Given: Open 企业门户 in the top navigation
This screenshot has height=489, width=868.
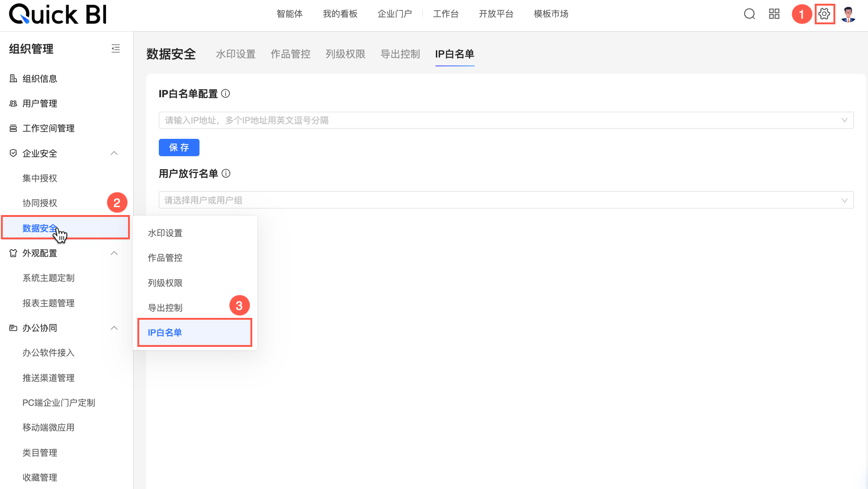Looking at the screenshot, I should tap(395, 14).
